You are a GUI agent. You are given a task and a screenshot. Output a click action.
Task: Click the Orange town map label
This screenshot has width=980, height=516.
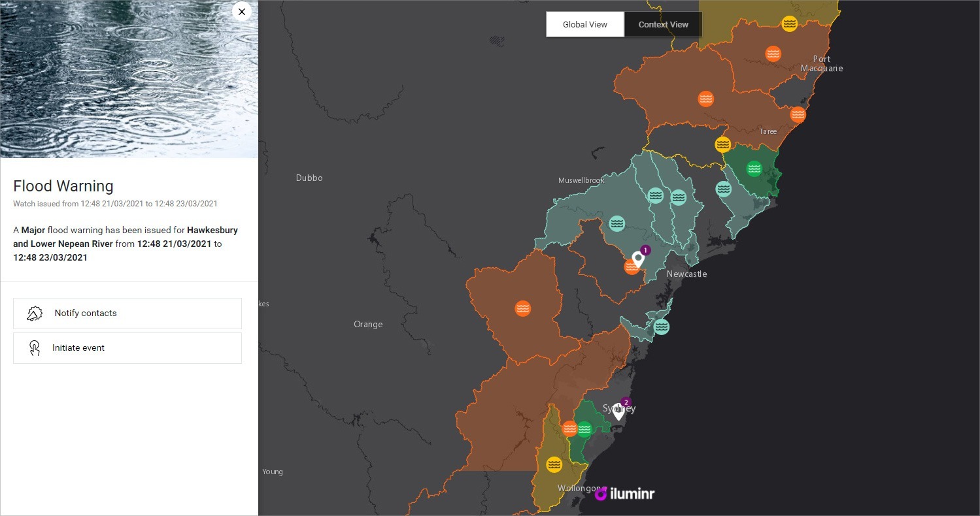[368, 325]
